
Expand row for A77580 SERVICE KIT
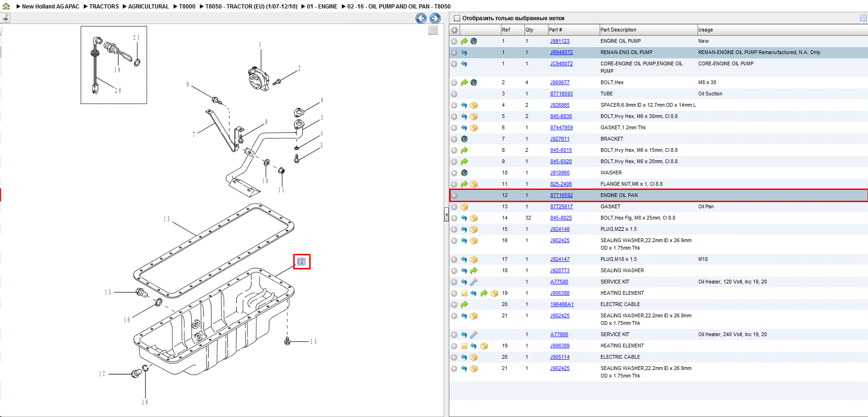point(454,282)
